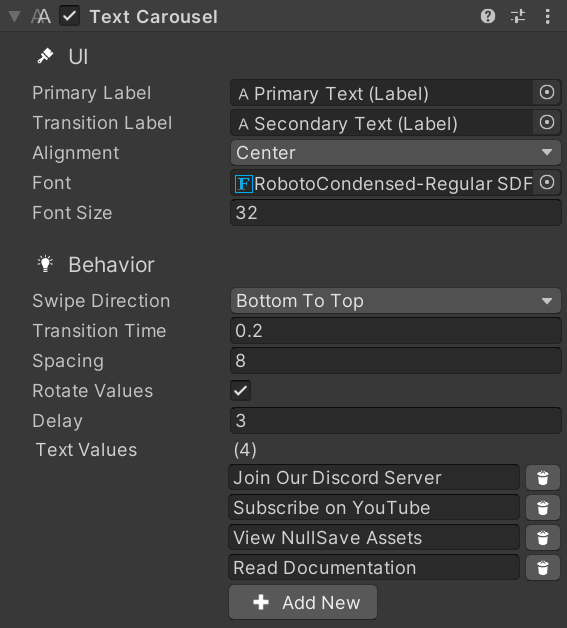Uncheck the Rotate Values checkbox

click(x=241, y=390)
